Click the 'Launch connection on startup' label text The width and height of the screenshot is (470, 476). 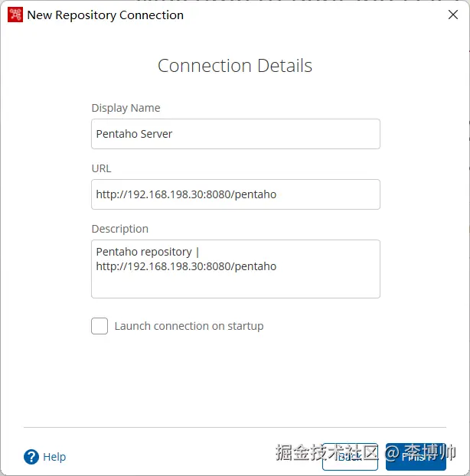pyautogui.click(x=188, y=326)
